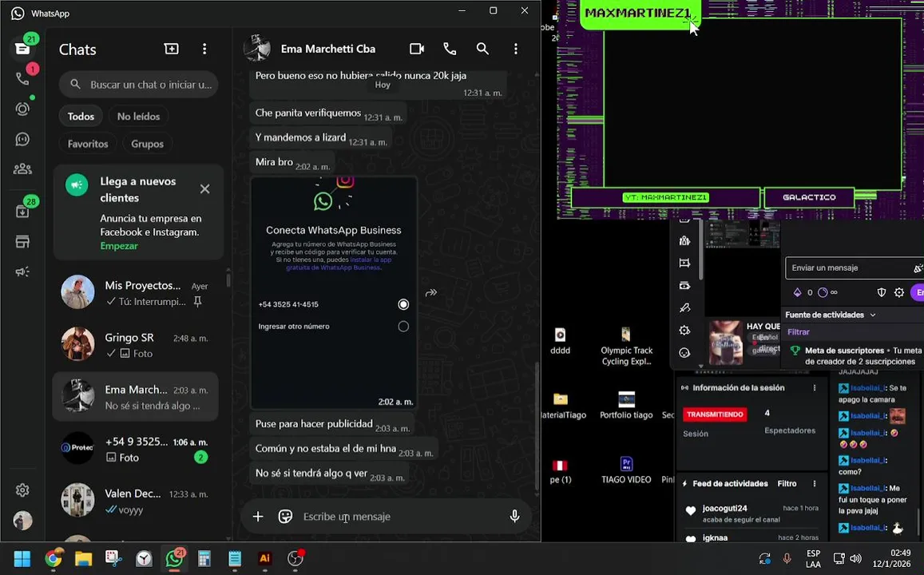Click joacoguti24 in activity feed
Image resolution: width=924 pixels, height=575 pixels.
point(724,508)
